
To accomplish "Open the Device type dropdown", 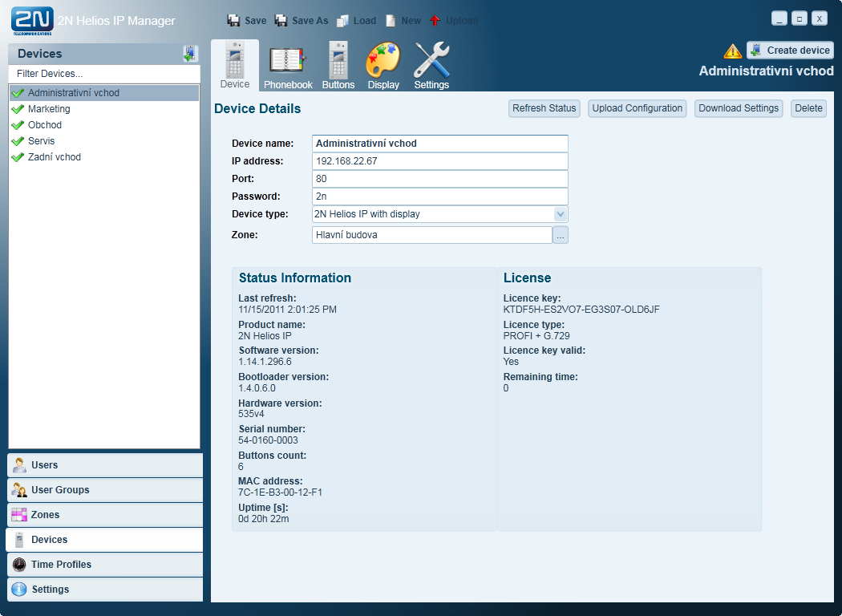I will [439, 214].
